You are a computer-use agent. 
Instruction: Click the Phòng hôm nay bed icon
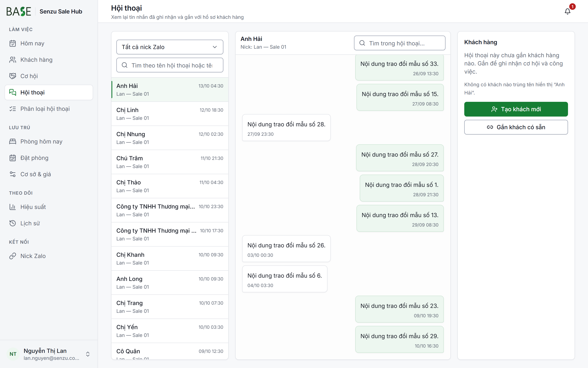click(13, 141)
